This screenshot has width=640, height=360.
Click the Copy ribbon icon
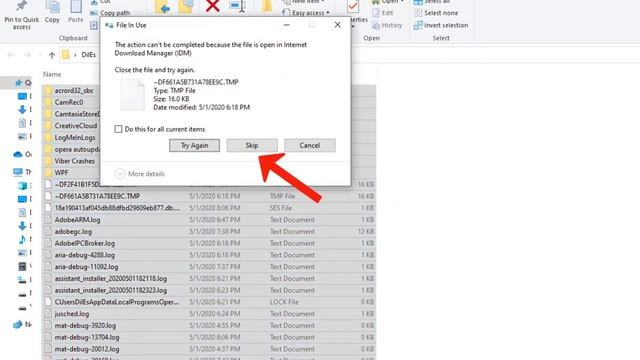click(52, 11)
